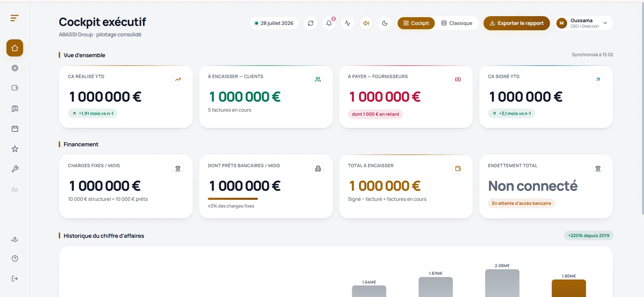Open the activity pulse icon
The width and height of the screenshot is (644, 297).
pos(348,23)
